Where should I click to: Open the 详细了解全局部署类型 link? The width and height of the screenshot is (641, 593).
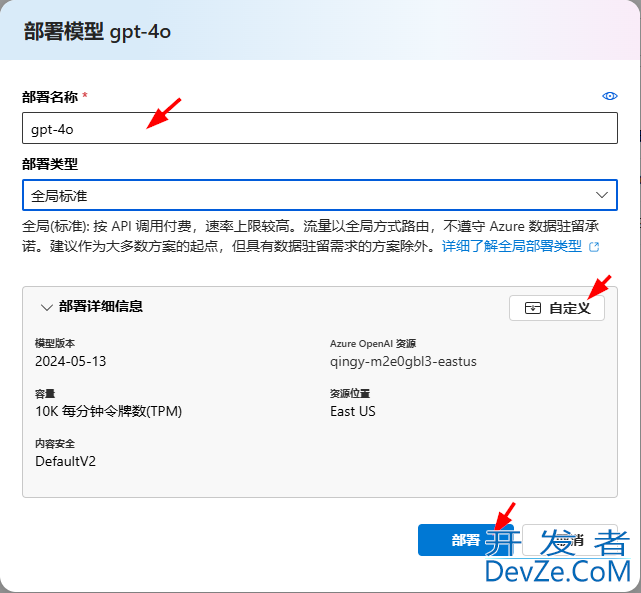click(x=512, y=246)
